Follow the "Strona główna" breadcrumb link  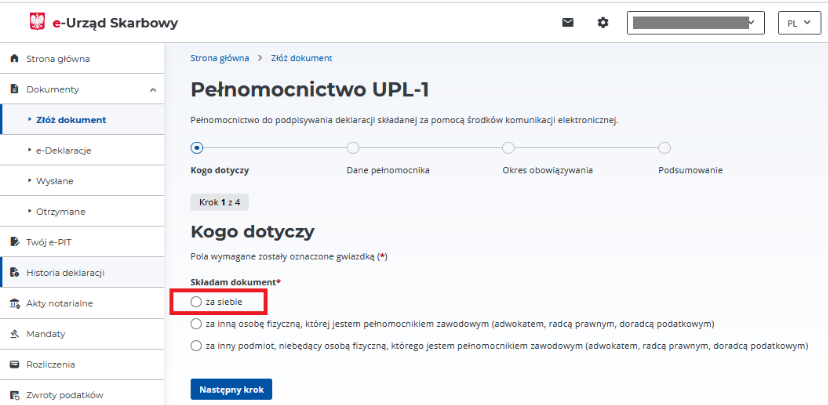coord(219,58)
